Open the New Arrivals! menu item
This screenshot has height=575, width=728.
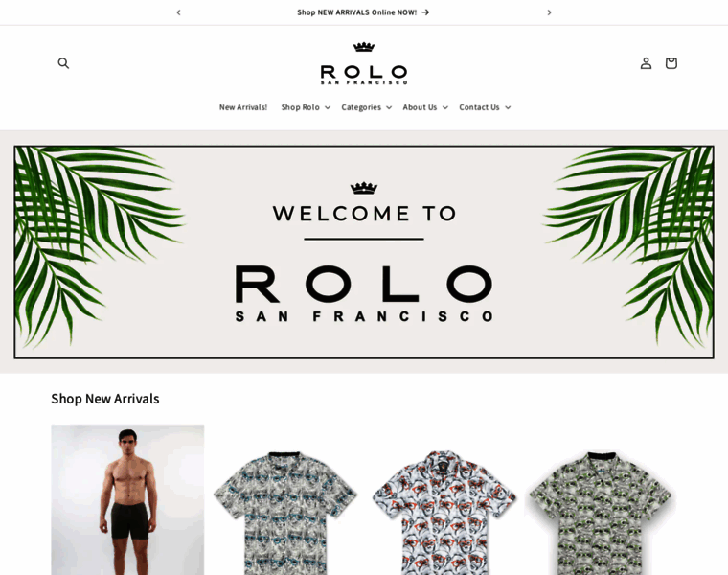point(243,107)
